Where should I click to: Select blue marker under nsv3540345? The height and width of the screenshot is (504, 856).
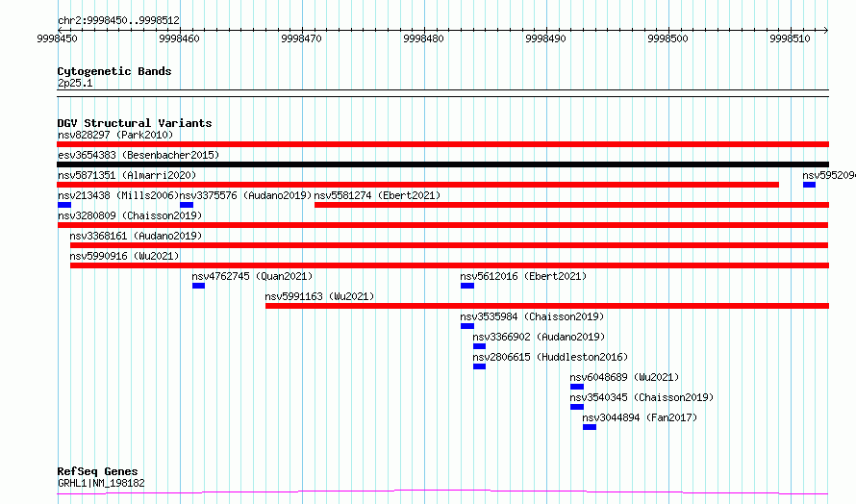pos(577,407)
